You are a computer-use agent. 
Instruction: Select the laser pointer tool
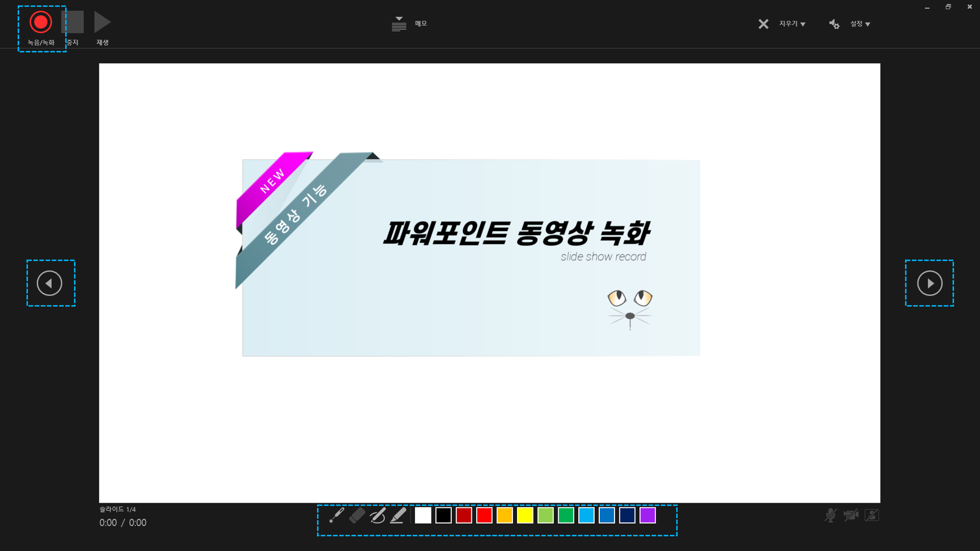pos(337,515)
